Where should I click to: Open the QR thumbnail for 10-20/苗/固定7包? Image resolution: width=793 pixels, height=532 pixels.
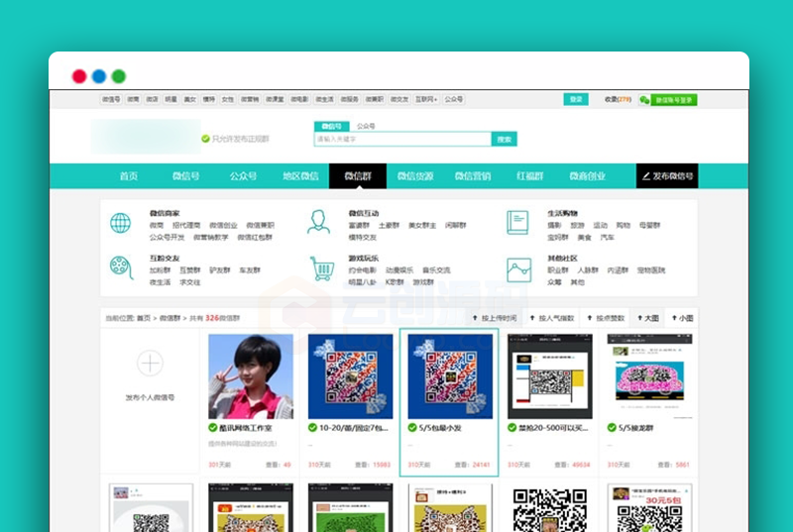click(351, 376)
